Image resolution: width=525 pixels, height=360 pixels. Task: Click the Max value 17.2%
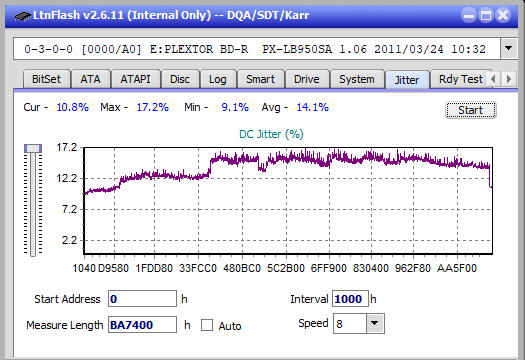(152, 107)
